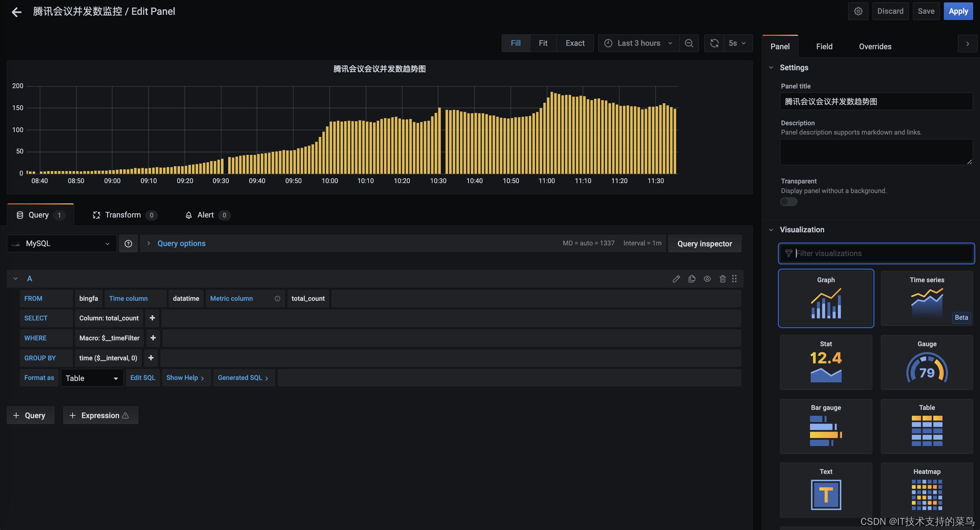Click the drag handle on query A
980x530 pixels.
[734, 279]
